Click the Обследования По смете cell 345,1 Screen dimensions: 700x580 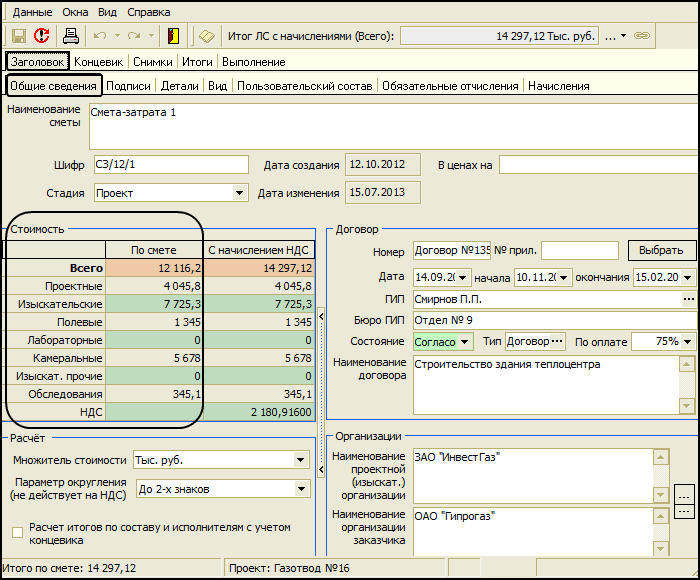click(154, 394)
